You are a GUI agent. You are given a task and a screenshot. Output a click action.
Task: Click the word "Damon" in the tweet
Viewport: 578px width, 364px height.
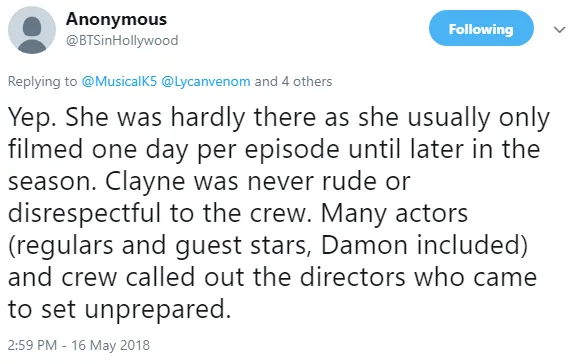pyautogui.click(x=364, y=246)
